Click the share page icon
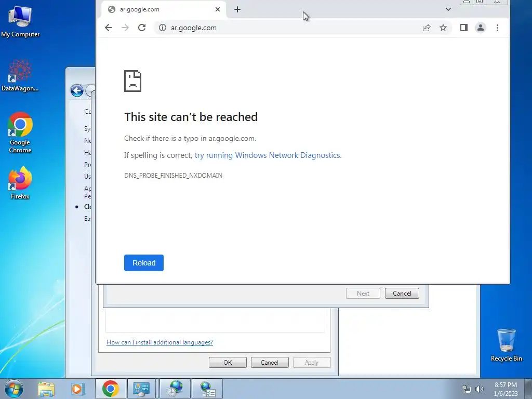Viewport: 532px width, 399px height. pos(427,28)
